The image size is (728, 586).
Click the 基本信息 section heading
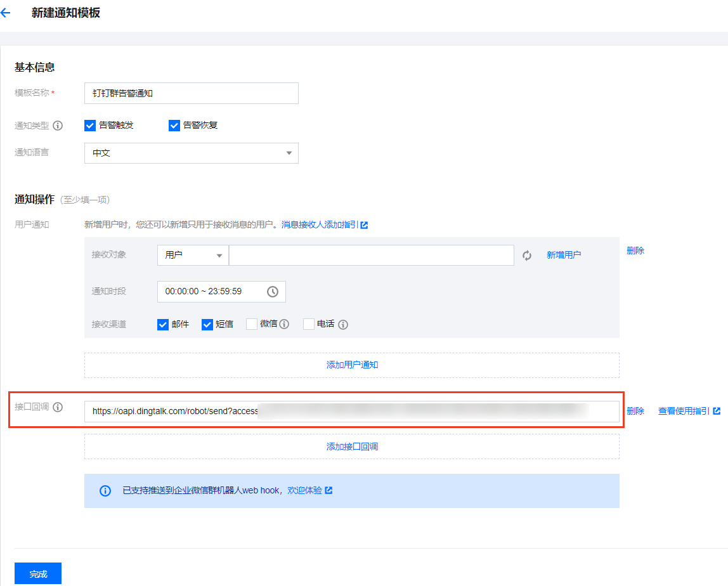(x=35, y=67)
